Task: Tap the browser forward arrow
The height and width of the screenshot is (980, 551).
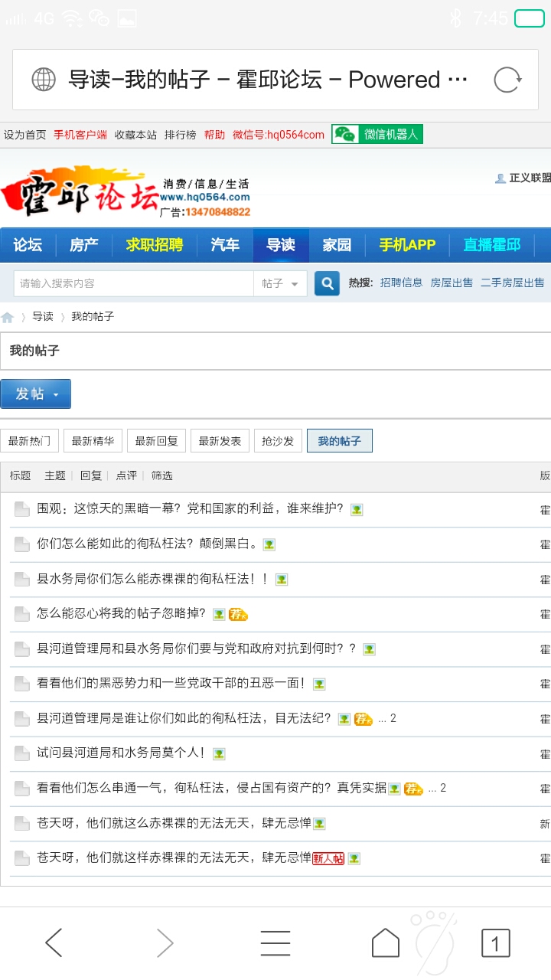Action: pyautogui.click(x=165, y=943)
